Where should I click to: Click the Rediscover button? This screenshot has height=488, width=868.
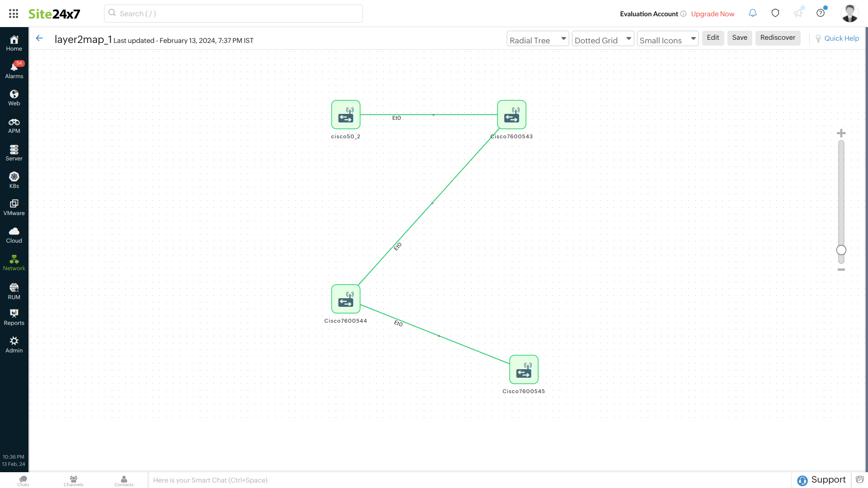point(778,38)
